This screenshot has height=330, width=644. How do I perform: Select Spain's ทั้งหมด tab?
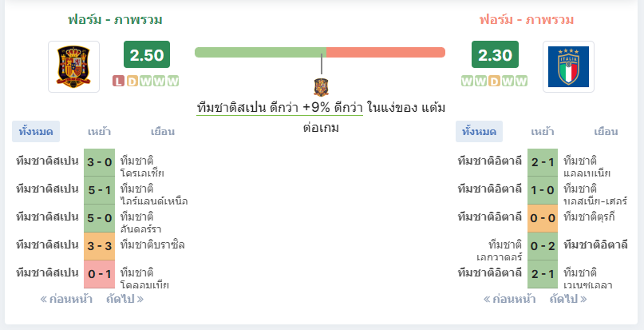point(36,132)
